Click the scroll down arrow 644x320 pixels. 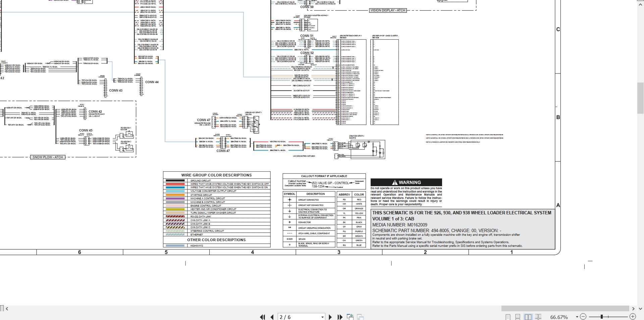pyautogui.click(x=640, y=309)
